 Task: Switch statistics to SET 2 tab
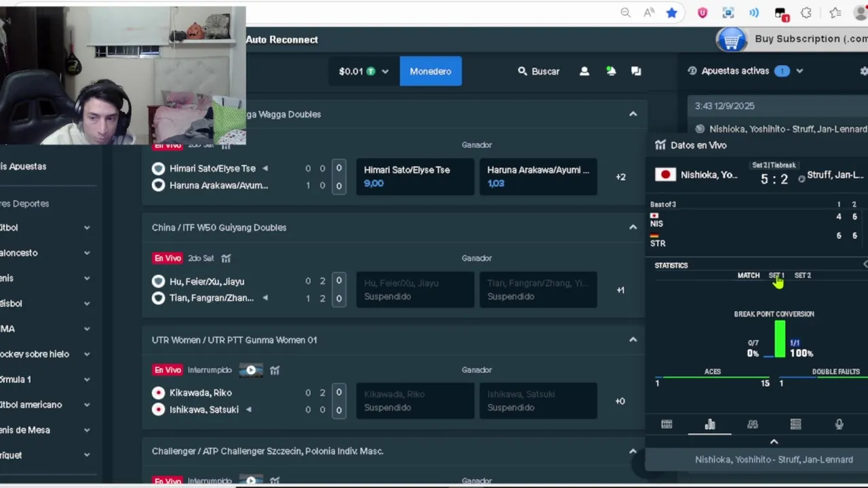[802, 276]
